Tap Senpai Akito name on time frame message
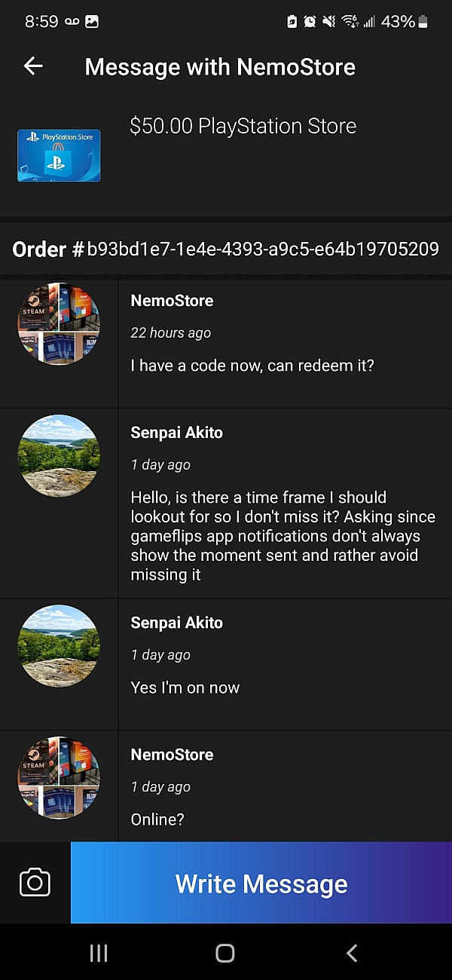452x980 pixels. click(x=176, y=433)
